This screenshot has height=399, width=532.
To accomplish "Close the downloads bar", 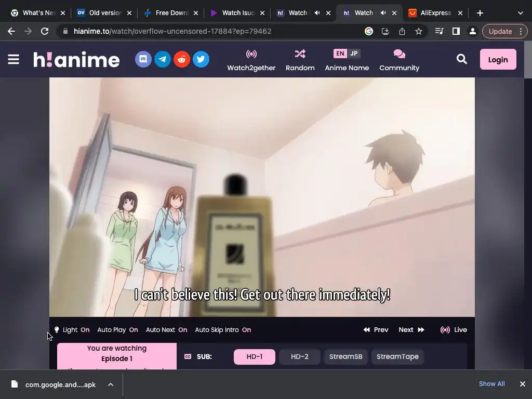I will tap(523, 384).
